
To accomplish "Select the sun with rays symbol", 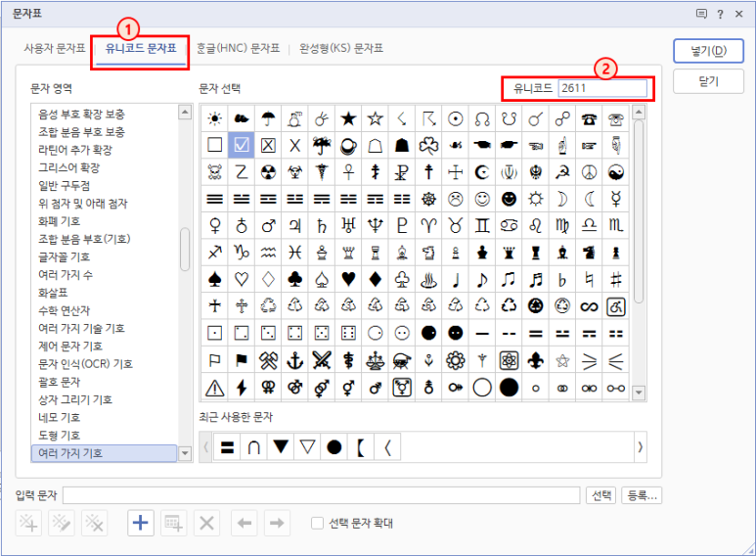I will (214, 118).
